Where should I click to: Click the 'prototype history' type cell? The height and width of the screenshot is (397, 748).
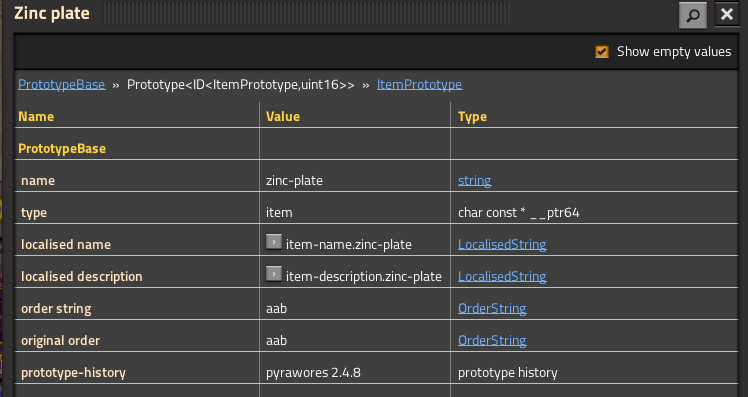[x=508, y=373]
